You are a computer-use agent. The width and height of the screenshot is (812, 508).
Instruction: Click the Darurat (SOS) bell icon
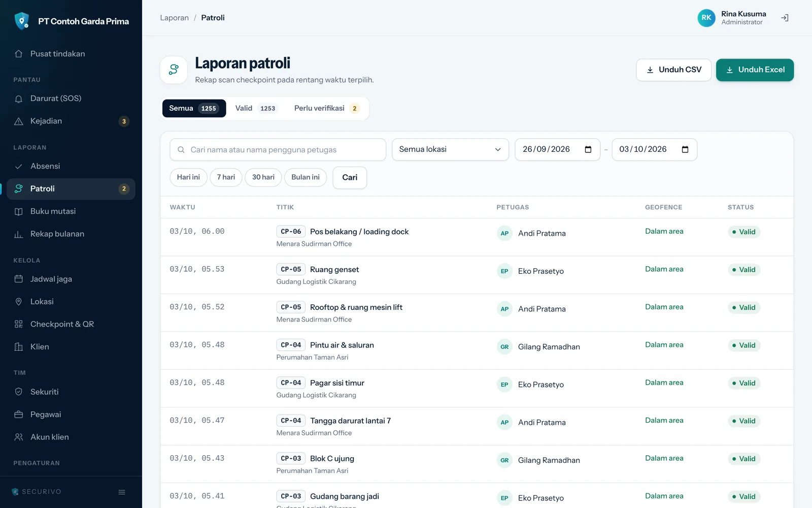click(x=19, y=99)
